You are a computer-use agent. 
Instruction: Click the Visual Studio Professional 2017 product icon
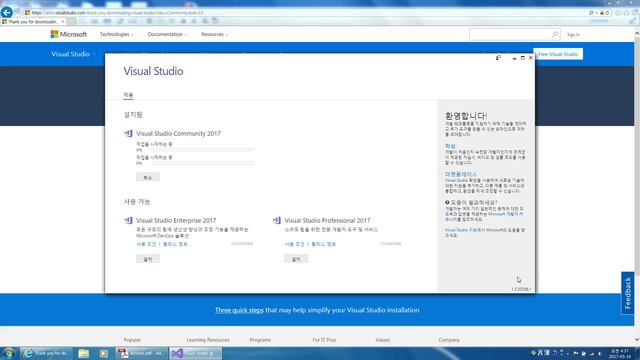pos(277,220)
